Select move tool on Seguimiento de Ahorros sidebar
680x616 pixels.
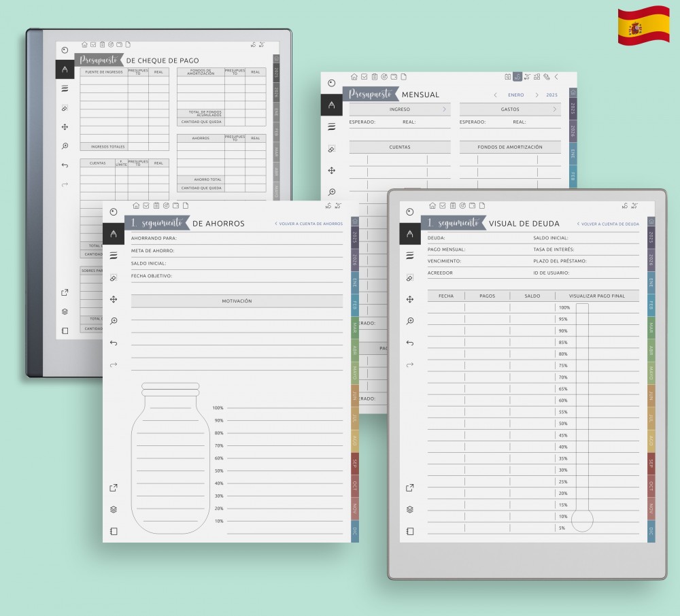(x=114, y=299)
